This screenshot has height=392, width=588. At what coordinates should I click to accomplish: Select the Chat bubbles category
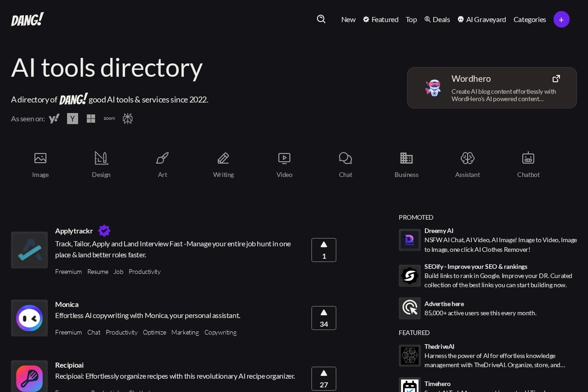[345, 159]
